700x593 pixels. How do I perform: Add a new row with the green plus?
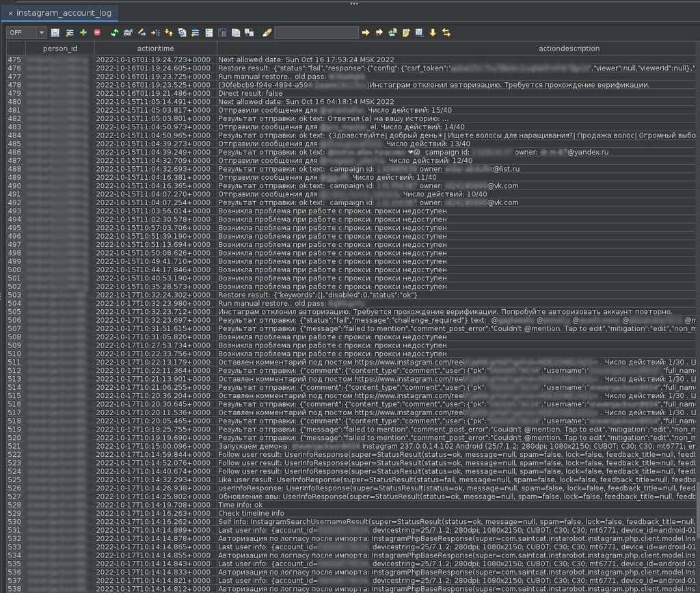click(83, 33)
